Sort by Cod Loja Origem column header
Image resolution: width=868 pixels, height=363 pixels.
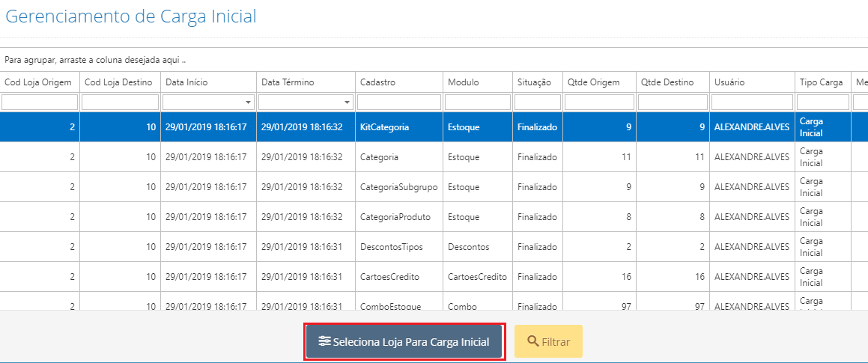(x=40, y=82)
